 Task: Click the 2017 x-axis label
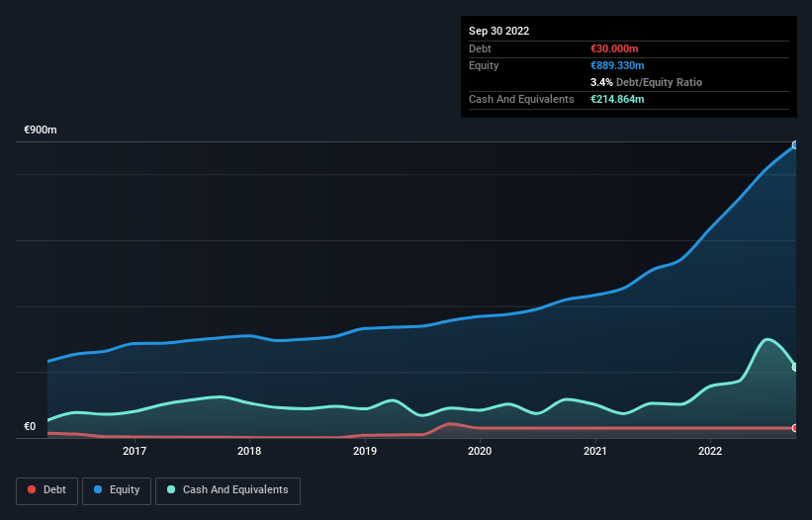click(x=135, y=452)
